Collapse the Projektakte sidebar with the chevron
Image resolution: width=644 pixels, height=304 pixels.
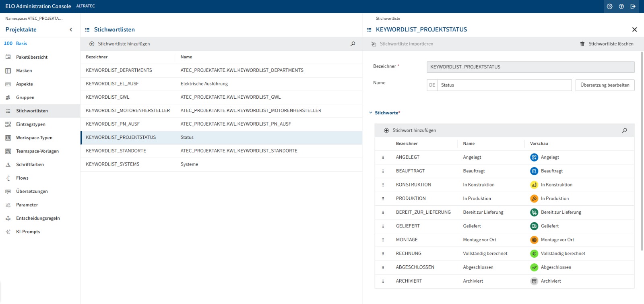pyautogui.click(x=71, y=29)
